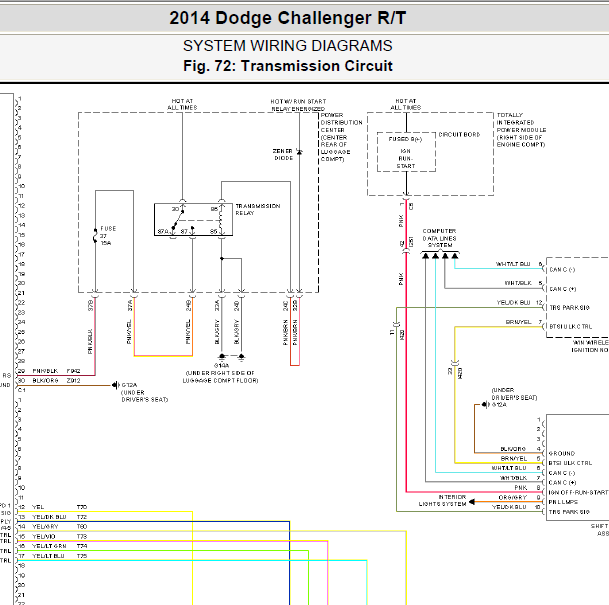Click relay terminal "30"
The image size is (609, 605).
click(x=176, y=209)
